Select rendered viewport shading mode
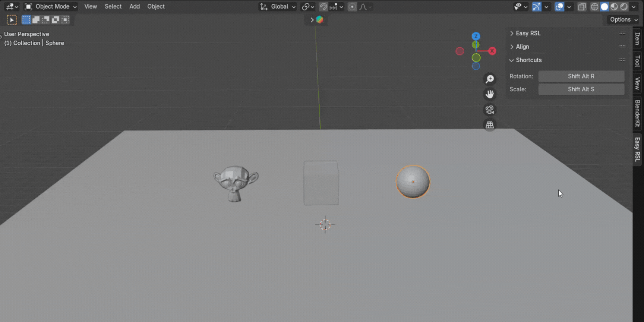 624,7
